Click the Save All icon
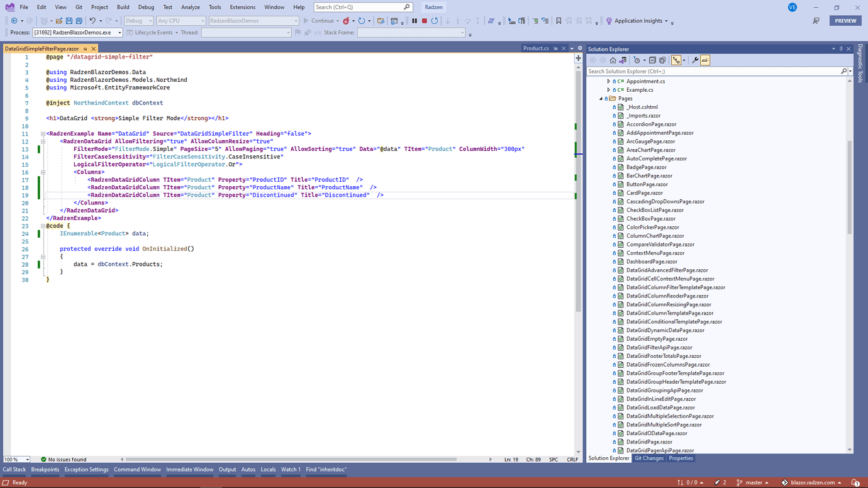Image resolution: width=868 pixels, height=488 pixels. coord(79,21)
